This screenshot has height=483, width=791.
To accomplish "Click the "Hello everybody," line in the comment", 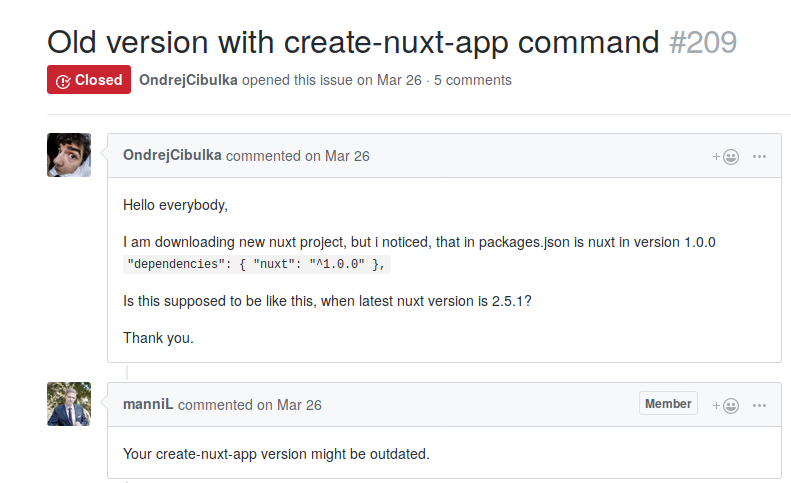I will (x=176, y=205).
